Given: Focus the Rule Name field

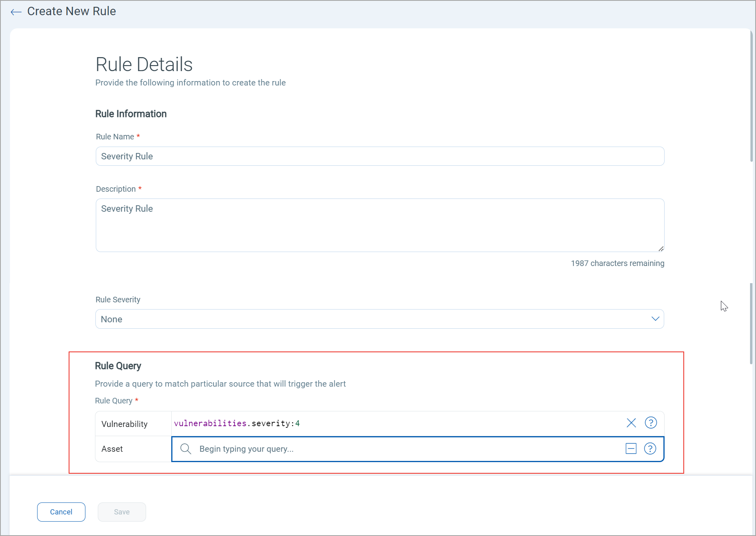Looking at the screenshot, I should point(380,156).
